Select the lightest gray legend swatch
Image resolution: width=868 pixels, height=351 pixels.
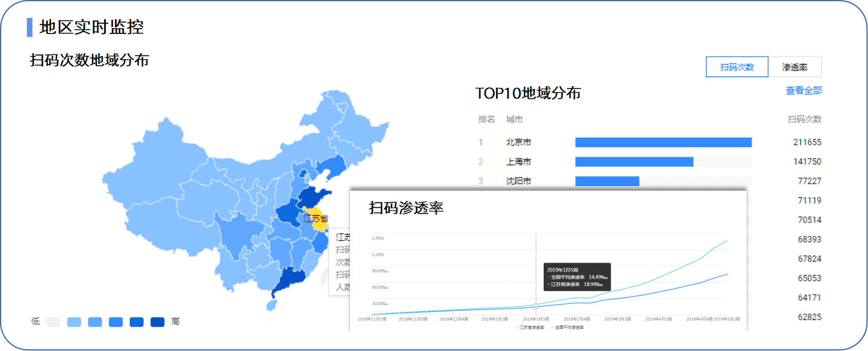[x=53, y=322]
